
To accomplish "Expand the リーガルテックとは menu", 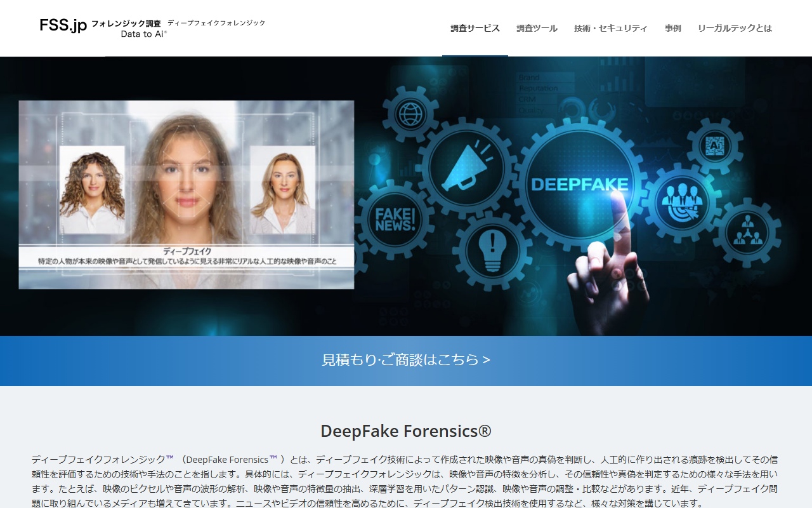I will point(735,28).
